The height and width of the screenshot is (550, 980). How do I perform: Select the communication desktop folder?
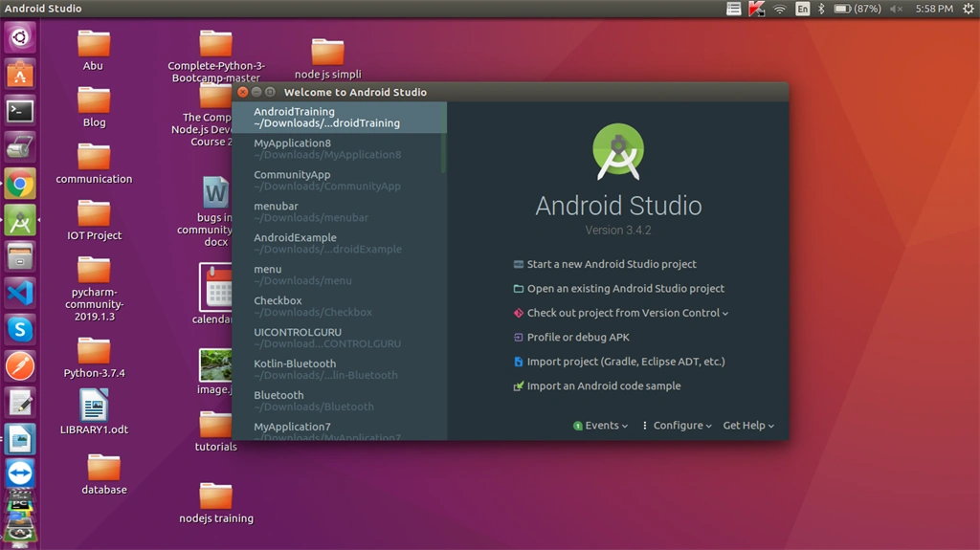tap(94, 164)
